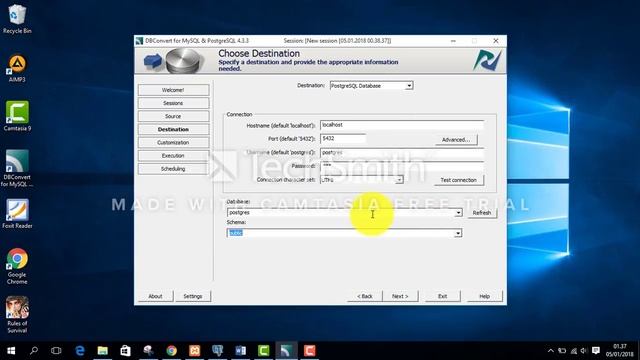Click the DBConvert logo in header
The image size is (640, 360).
487,60
